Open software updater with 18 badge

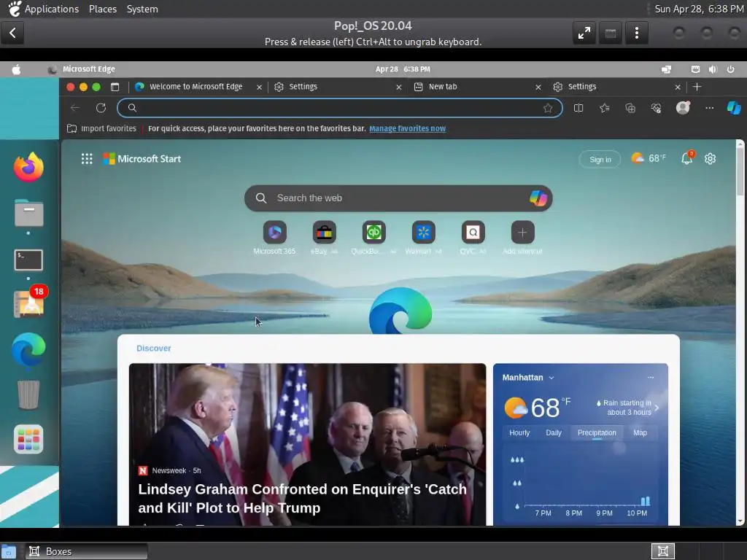29,303
